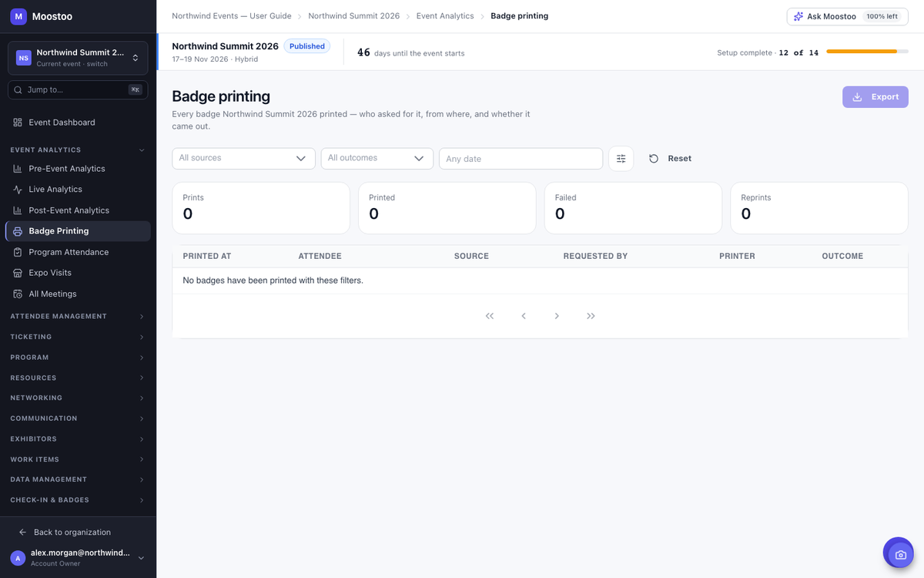Expand the Data Management section
924x578 pixels.
coord(142,479)
